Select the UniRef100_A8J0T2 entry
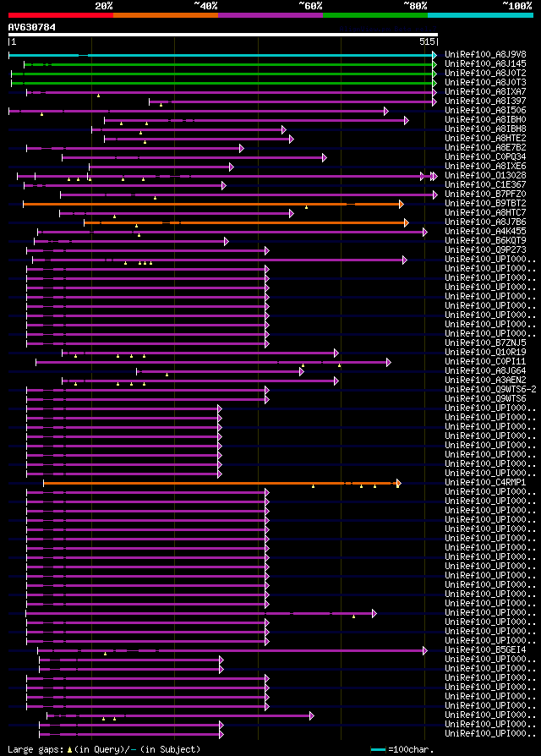The image size is (541, 756). tap(485, 74)
